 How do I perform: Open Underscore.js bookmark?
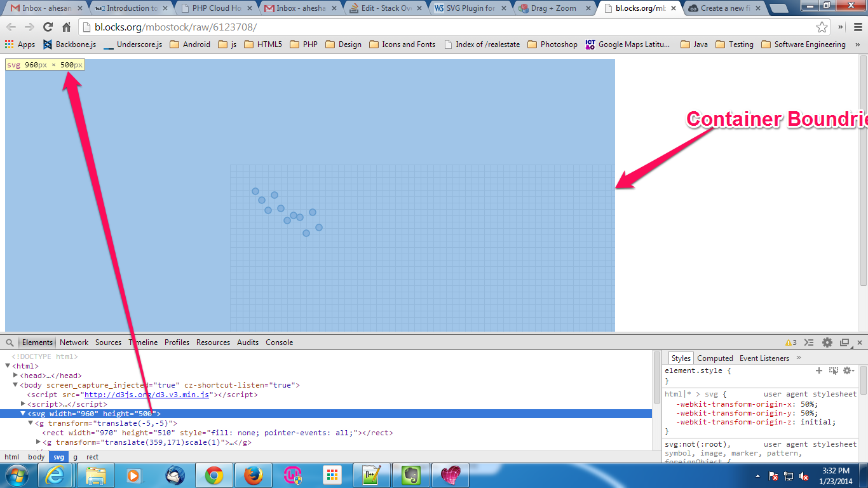(x=133, y=44)
